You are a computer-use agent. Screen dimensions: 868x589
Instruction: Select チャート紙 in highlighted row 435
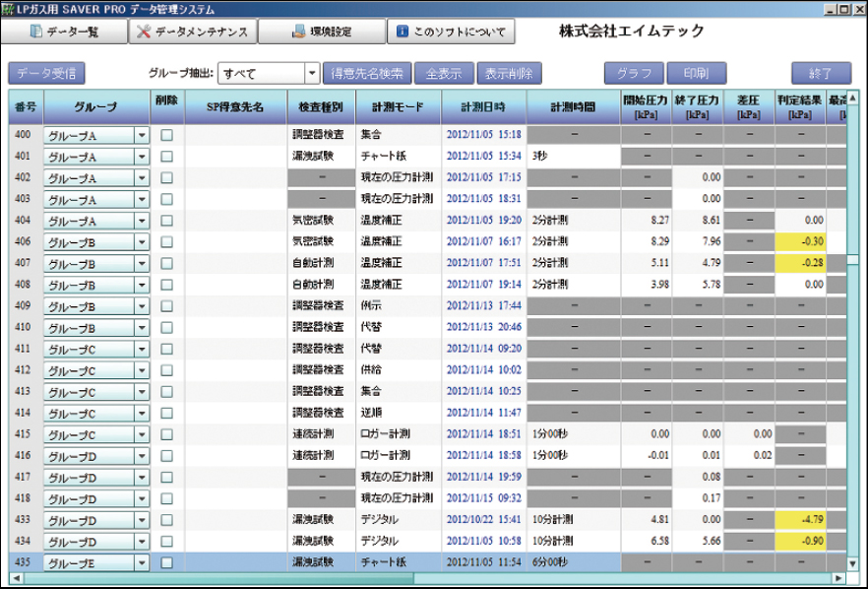(x=383, y=562)
